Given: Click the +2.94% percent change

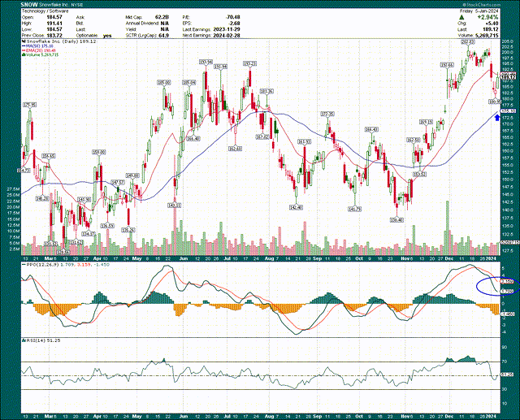Looking at the screenshot, I should point(487,17).
